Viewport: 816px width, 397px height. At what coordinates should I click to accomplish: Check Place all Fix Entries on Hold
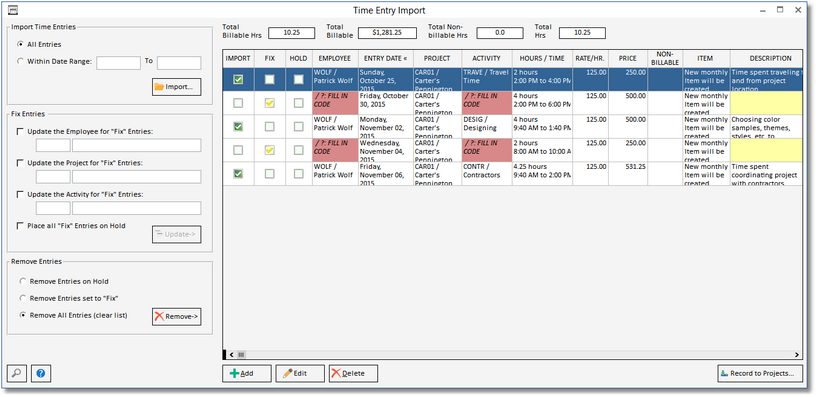tap(20, 225)
